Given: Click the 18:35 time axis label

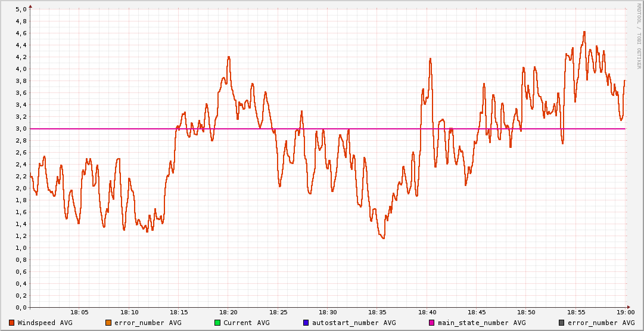Looking at the screenshot, I should 378,313.
